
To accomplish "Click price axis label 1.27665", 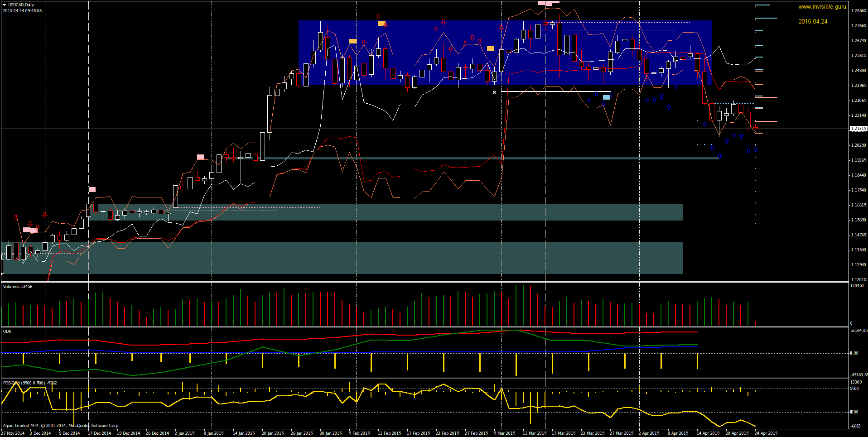I will (x=859, y=26).
